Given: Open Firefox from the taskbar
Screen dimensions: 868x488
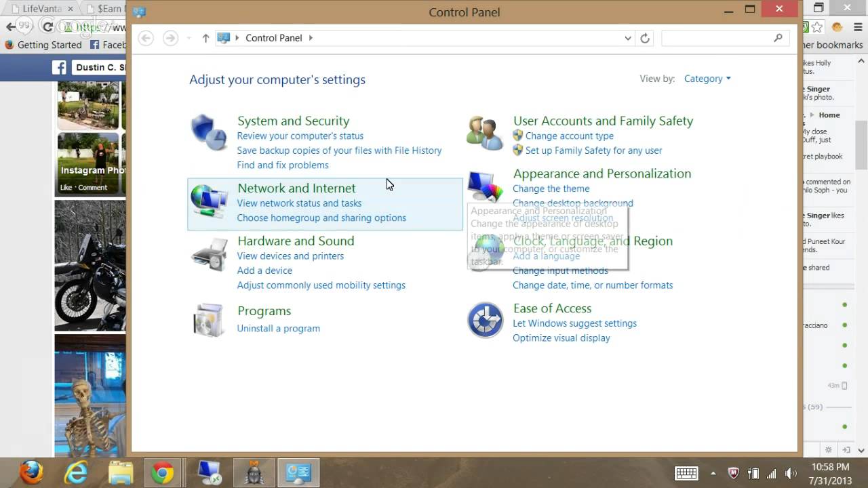Looking at the screenshot, I should point(31,472).
